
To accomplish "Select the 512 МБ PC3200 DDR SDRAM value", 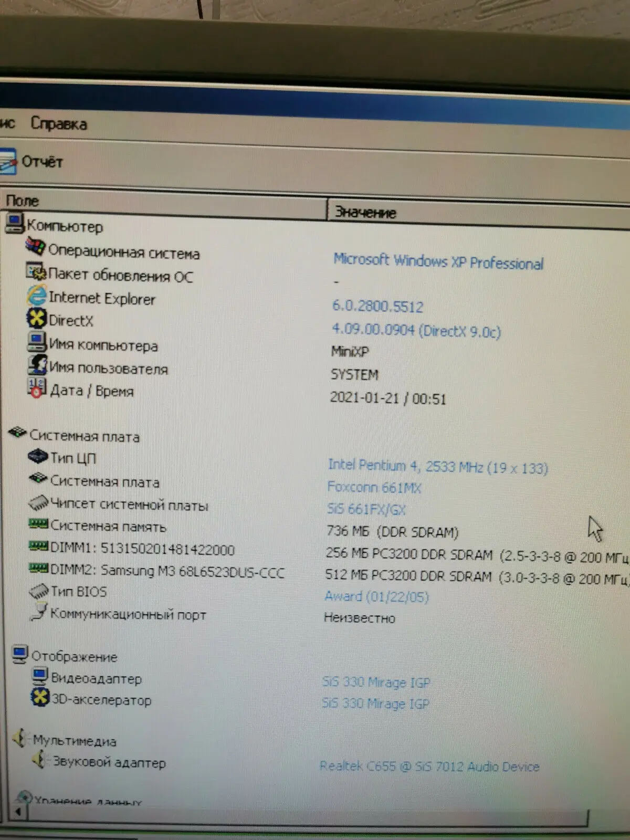I will pyautogui.click(x=477, y=576).
